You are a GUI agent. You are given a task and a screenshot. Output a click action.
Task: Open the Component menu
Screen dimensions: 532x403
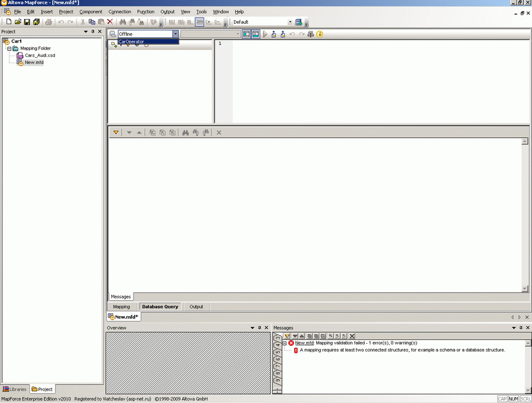tap(90, 12)
